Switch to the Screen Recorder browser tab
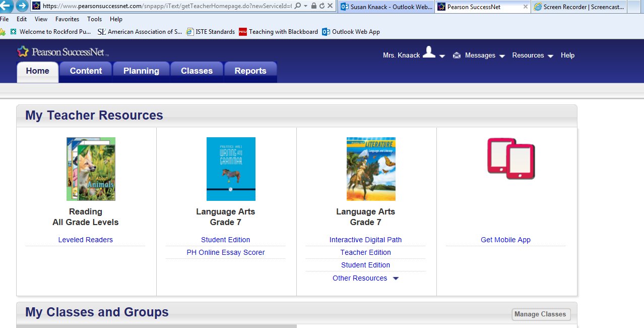 pyautogui.click(x=579, y=7)
